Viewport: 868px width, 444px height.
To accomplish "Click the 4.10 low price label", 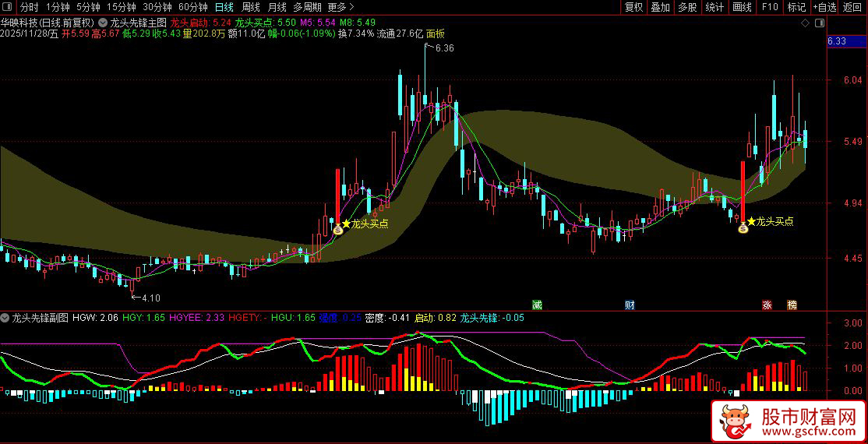I will coord(151,298).
